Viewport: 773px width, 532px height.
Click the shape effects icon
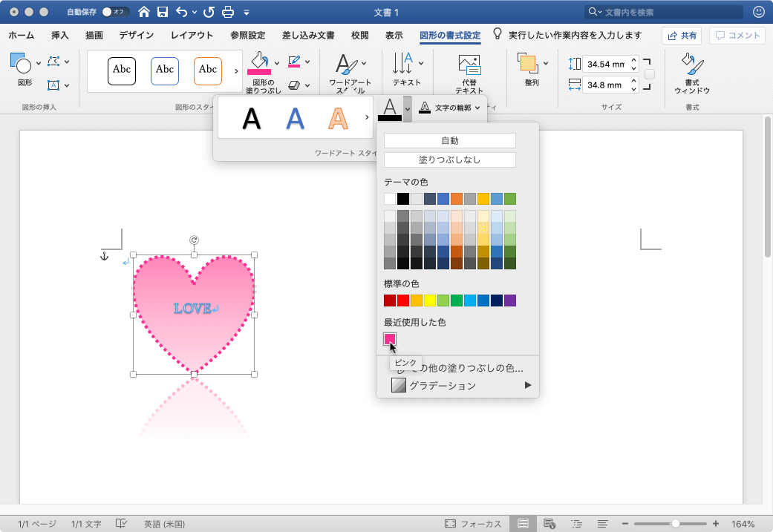(x=294, y=85)
